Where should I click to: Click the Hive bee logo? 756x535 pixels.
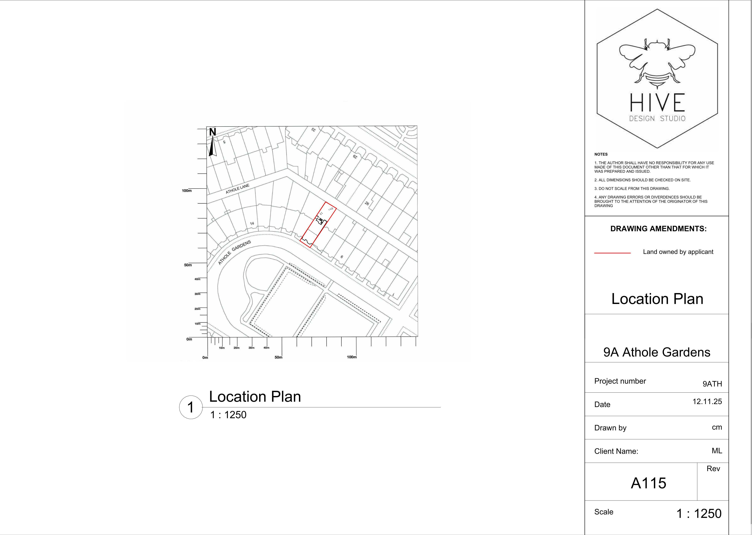657,64
